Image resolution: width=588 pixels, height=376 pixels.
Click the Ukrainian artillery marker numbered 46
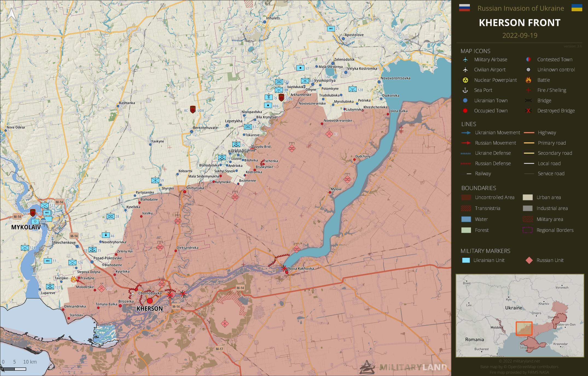[x=106, y=235]
